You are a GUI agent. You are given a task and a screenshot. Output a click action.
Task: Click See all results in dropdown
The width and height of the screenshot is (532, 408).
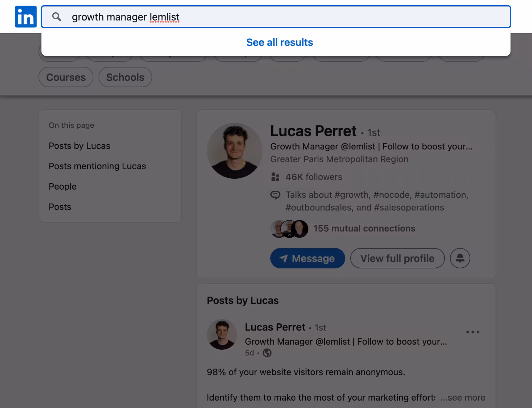tap(280, 42)
